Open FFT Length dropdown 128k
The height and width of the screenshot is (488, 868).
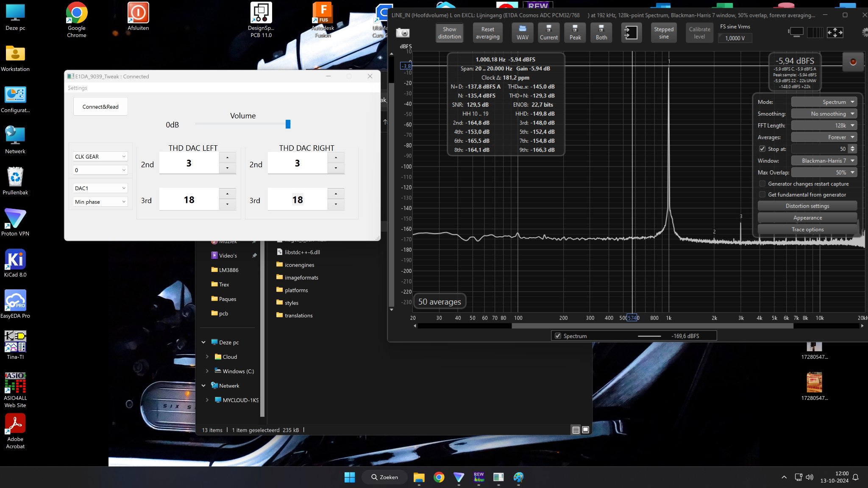click(824, 126)
